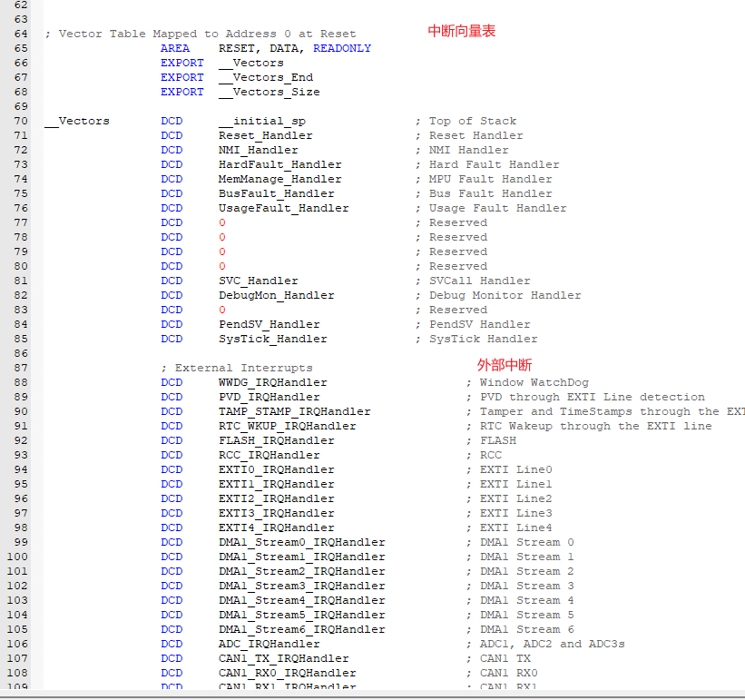Click UsageFault_Handler symbol
745x700 pixels.
[x=284, y=208]
